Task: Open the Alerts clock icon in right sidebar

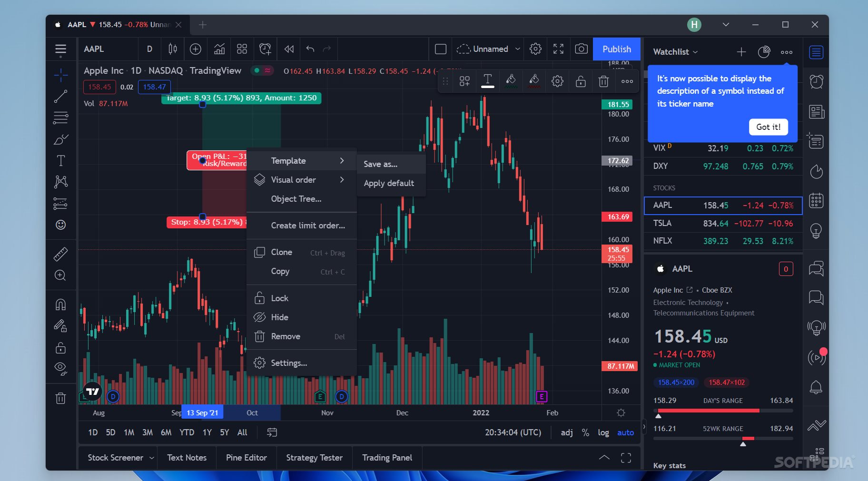Action: (817, 82)
